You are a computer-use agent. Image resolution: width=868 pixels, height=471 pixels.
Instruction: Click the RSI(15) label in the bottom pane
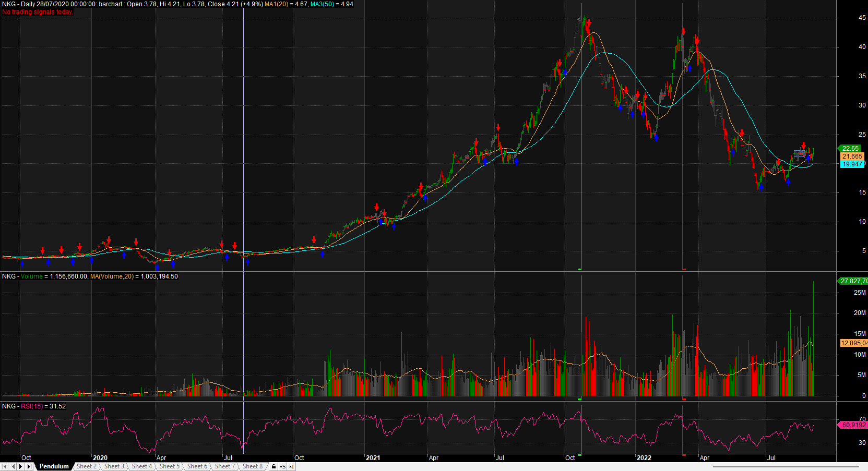point(32,406)
